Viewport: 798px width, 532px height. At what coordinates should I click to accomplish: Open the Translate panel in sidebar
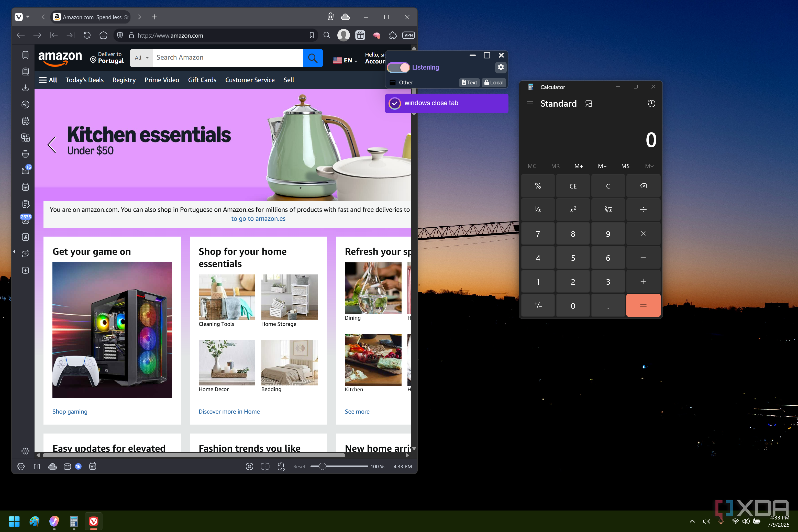pos(25,138)
